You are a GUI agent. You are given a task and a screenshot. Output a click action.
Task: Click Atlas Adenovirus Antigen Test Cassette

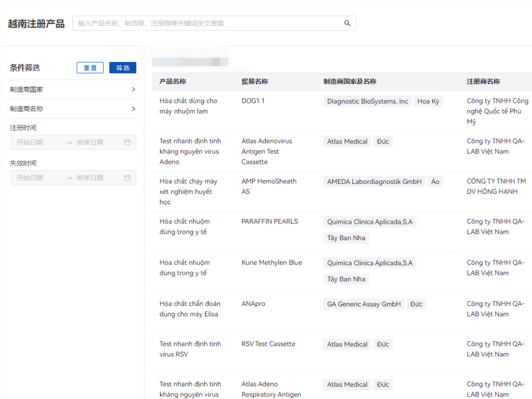[266, 152]
